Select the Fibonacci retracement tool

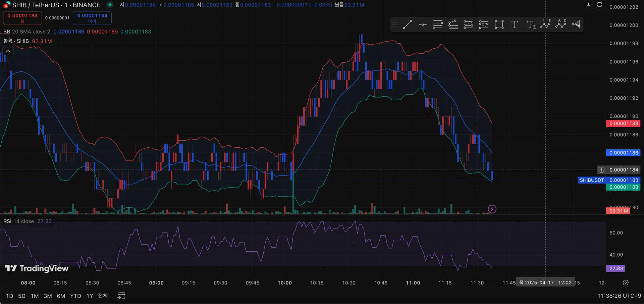[438, 24]
